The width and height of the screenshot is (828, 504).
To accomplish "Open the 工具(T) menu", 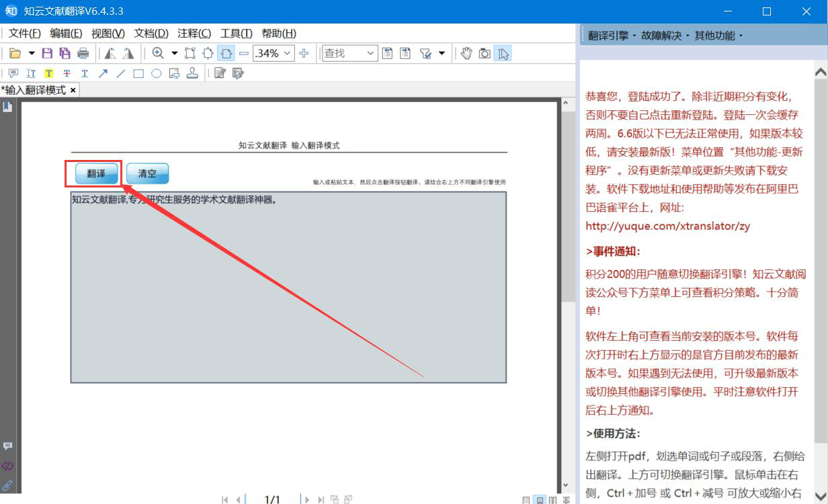I will [237, 34].
